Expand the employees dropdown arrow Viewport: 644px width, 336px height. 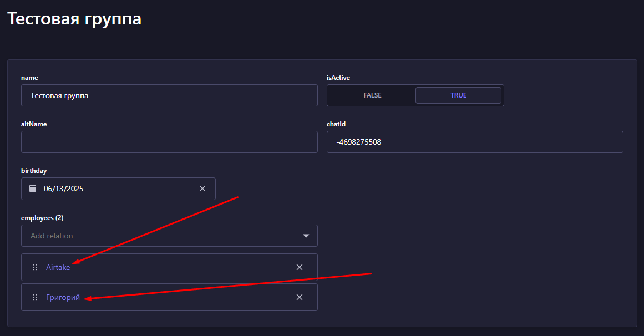point(306,236)
